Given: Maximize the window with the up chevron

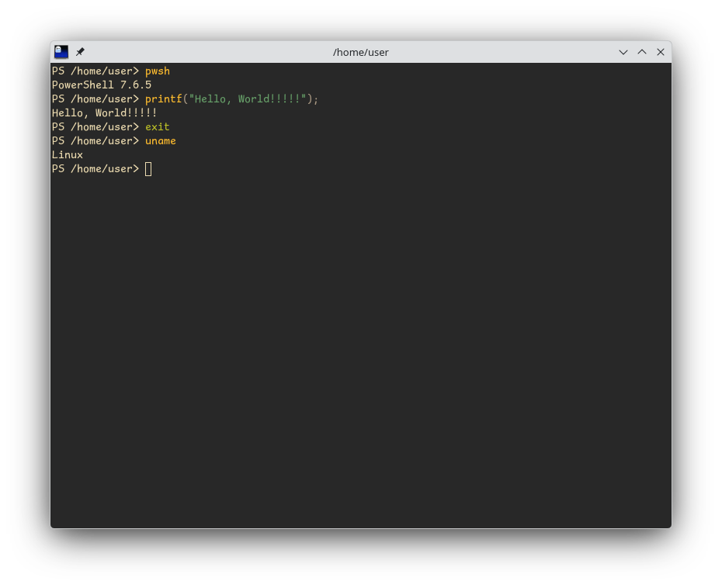Looking at the screenshot, I should click(x=642, y=52).
